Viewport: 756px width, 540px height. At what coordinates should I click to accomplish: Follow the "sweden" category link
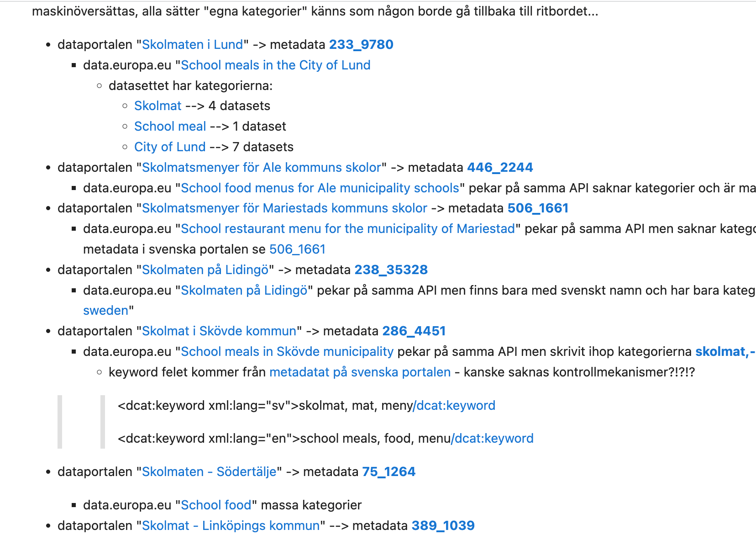pyautogui.click(x=105, y=311)
